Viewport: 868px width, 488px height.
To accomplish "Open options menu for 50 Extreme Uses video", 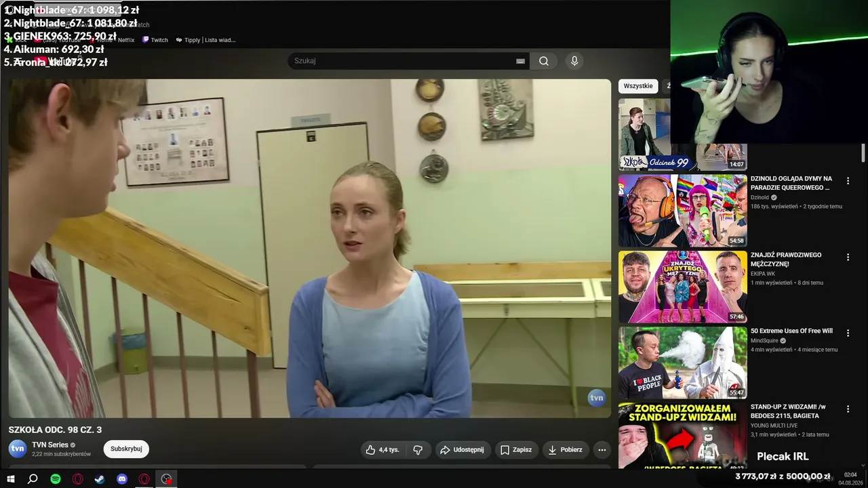I will pyautogui.click(x=848, y=333).
